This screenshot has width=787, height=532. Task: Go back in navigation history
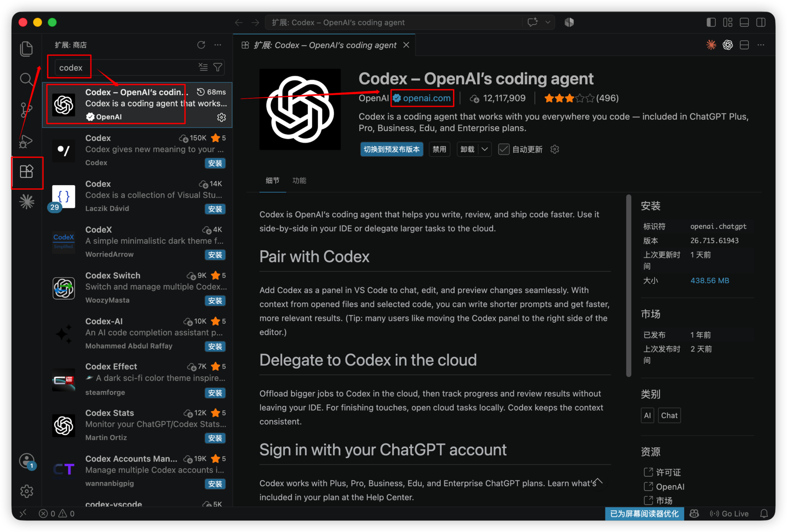click(x=239, y=23)
